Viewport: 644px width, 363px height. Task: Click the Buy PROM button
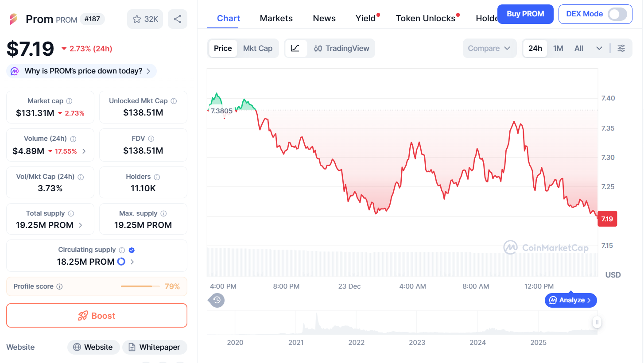525,14
